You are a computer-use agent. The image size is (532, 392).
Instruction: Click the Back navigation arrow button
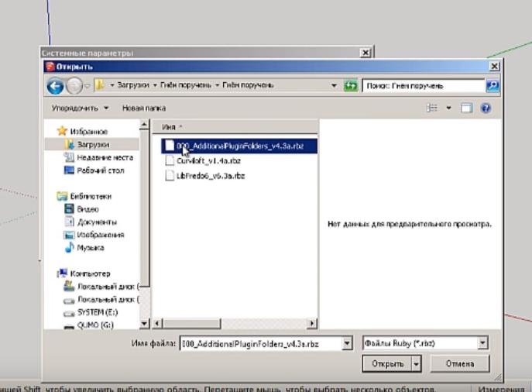tap(56, 85)
